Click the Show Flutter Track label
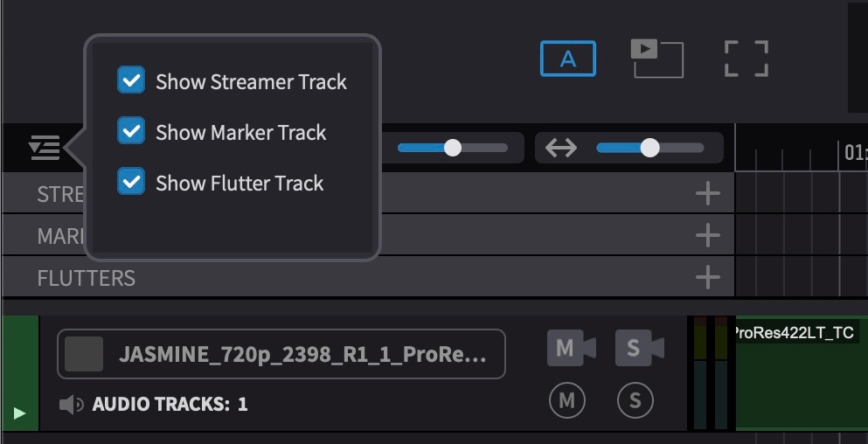868x444 pixels. (x=240, y=184)
